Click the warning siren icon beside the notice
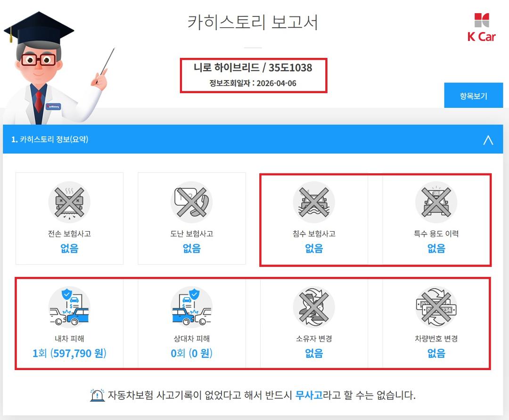The height and width of the screenshot is (420, 509). tap(97, 395)
